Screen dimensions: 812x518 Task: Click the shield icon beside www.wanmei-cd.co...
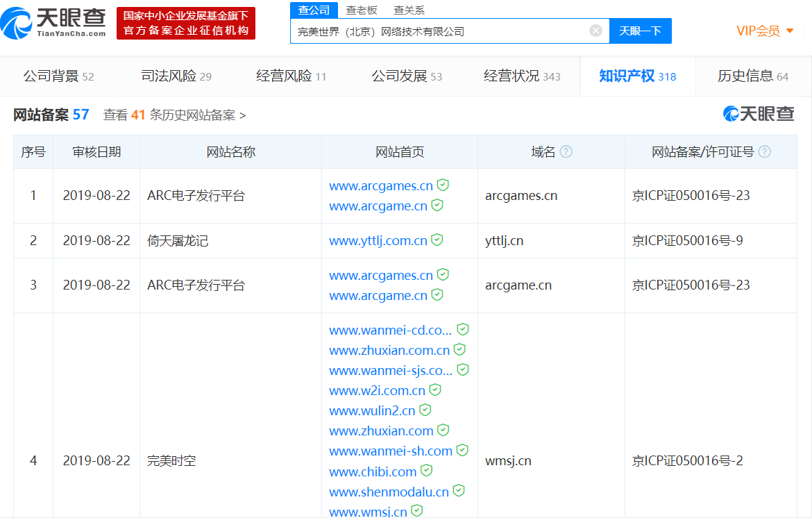pos(463,329)
